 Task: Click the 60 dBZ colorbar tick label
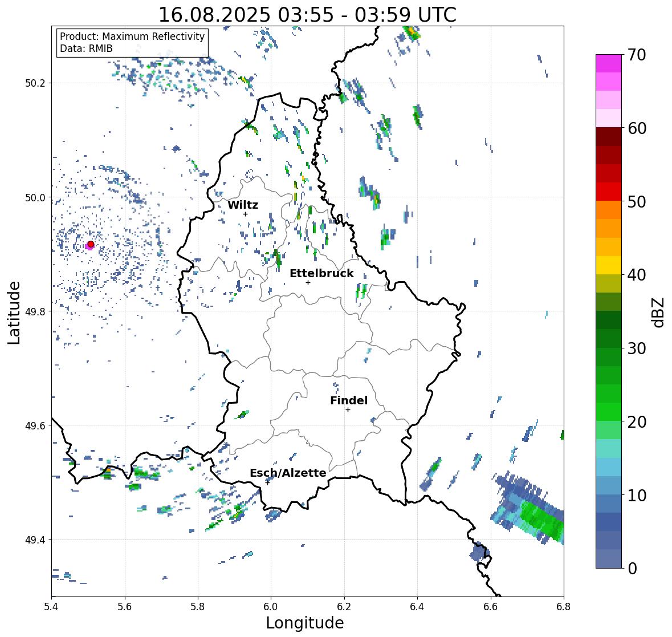pos(637,128)
